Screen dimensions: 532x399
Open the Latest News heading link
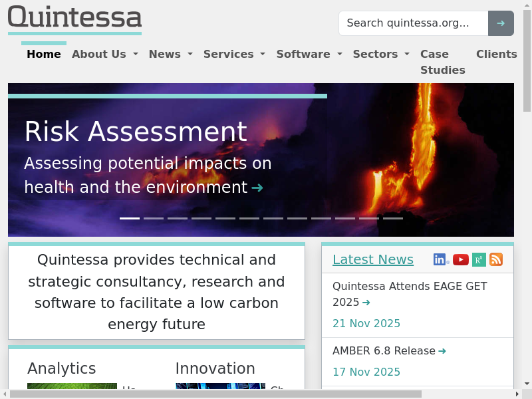(x=373, y=259)
